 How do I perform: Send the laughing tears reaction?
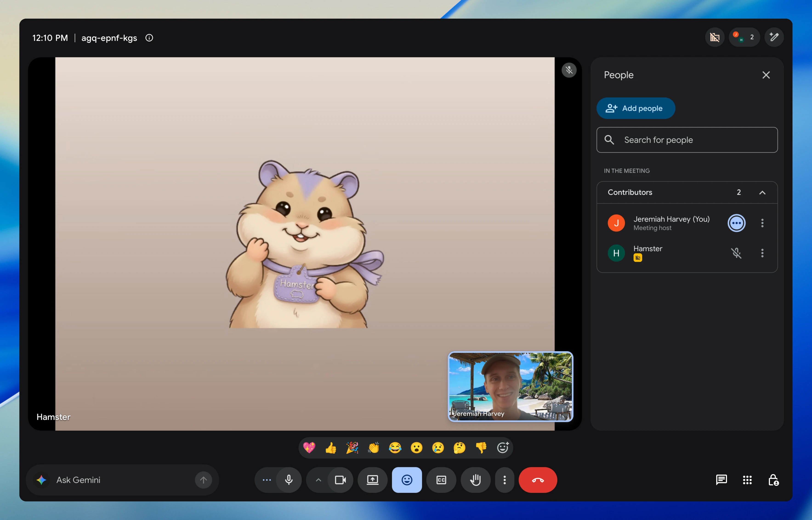click(395, 448)
